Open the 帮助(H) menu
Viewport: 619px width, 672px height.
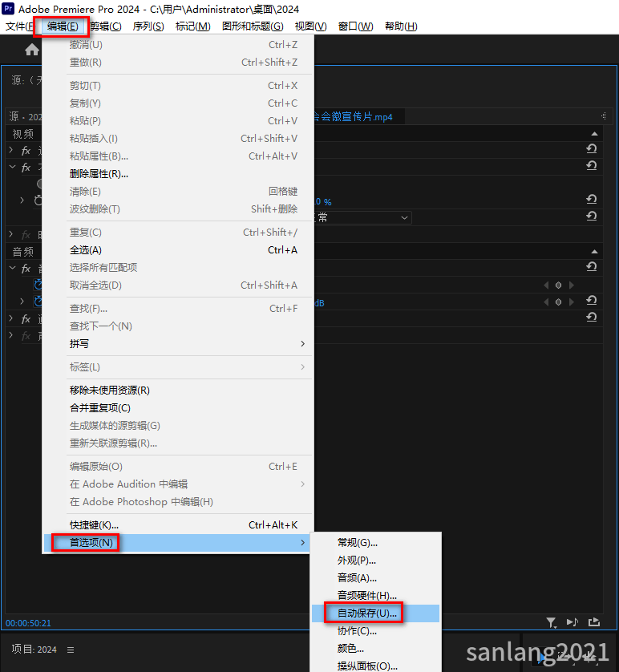[x=401, y=26]
